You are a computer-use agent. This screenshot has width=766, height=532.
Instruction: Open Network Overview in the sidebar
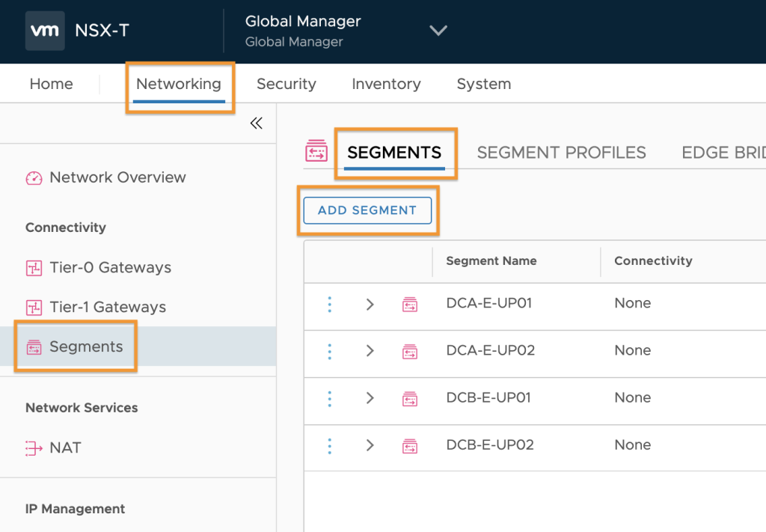(117, 177)
